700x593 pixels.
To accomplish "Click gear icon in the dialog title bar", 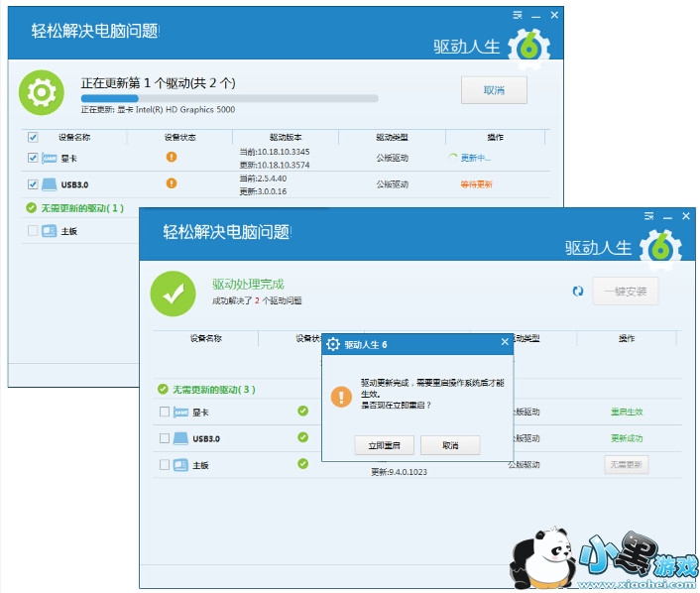I will click(333, 344).
